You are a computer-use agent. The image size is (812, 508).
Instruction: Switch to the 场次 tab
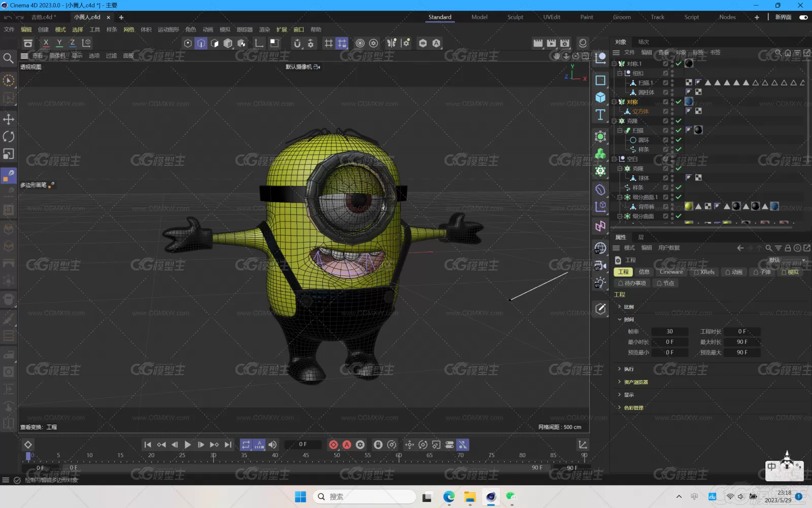pyautogui.click(x=644, y=42)
